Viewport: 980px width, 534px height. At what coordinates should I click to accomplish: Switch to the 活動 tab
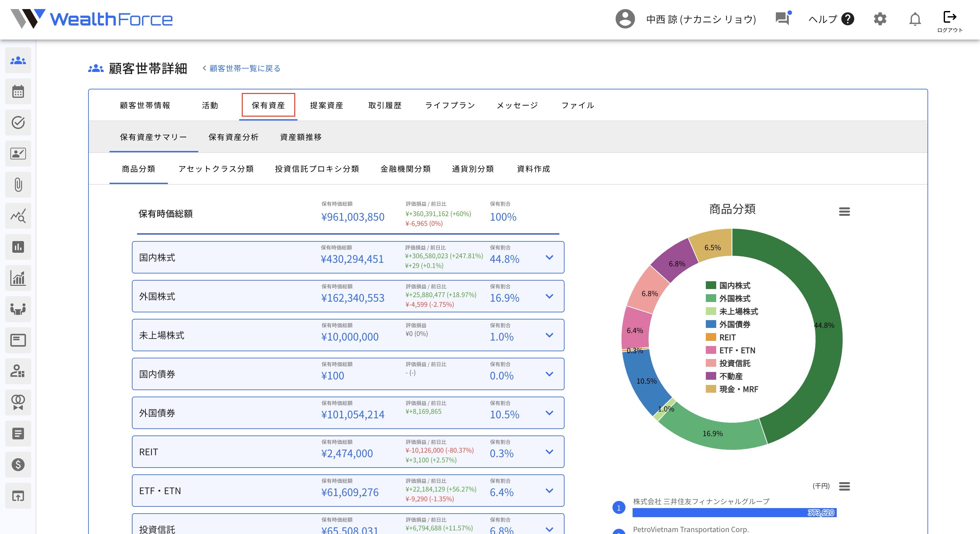[210, 105]
